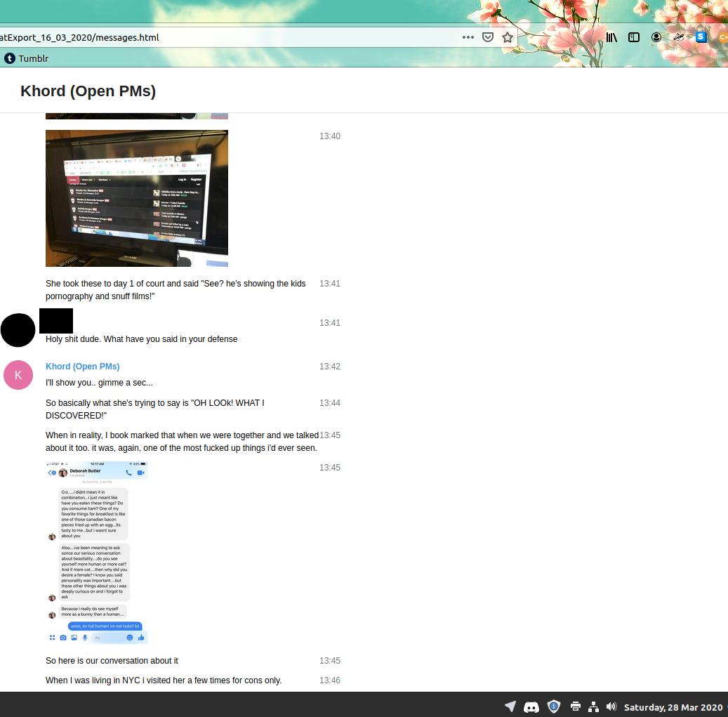Save the page to Pocket
This screenshot has width=728, height=717.
pyautogui.click(x=487, y=37)
